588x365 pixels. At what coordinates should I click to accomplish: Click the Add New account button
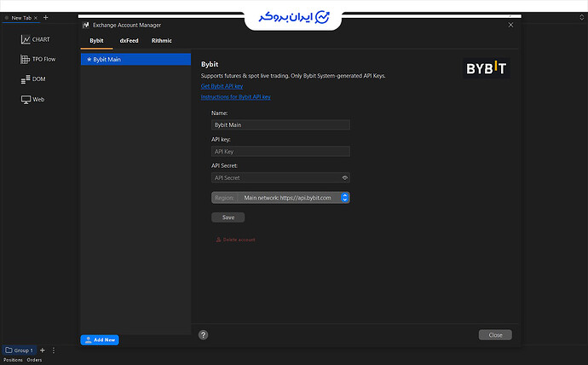point(100,340)
